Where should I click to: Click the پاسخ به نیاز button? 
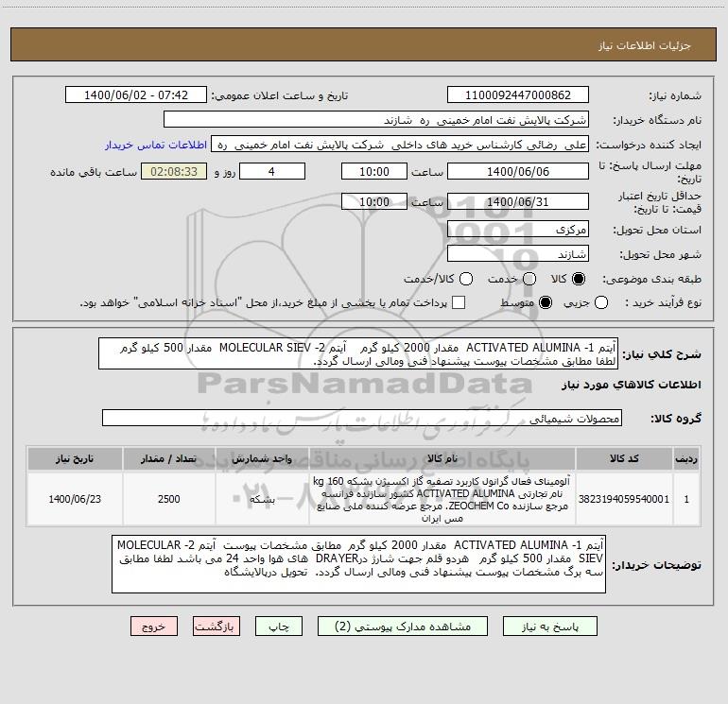(x=550, y=627)
